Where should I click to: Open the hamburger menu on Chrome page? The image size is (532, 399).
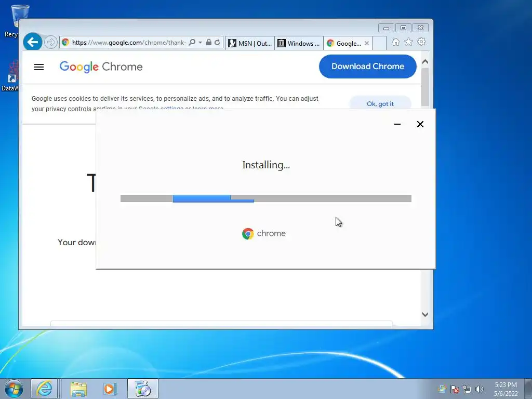point(39,67)
